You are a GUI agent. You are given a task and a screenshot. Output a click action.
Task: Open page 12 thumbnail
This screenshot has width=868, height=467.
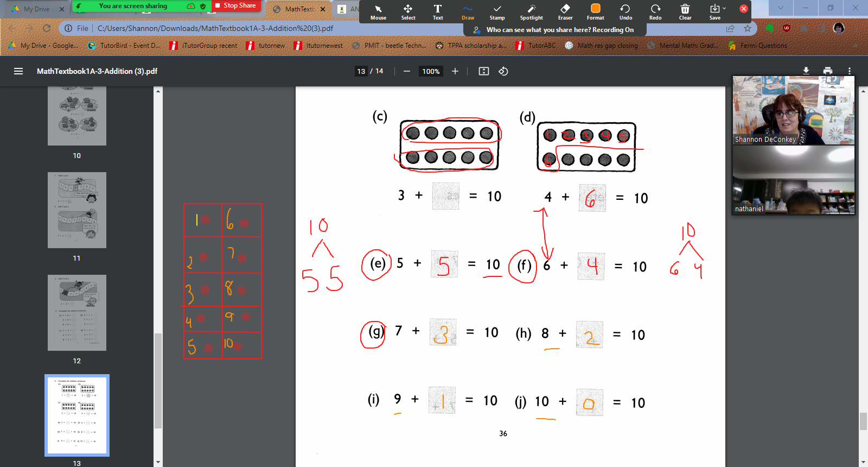point(77,313)
